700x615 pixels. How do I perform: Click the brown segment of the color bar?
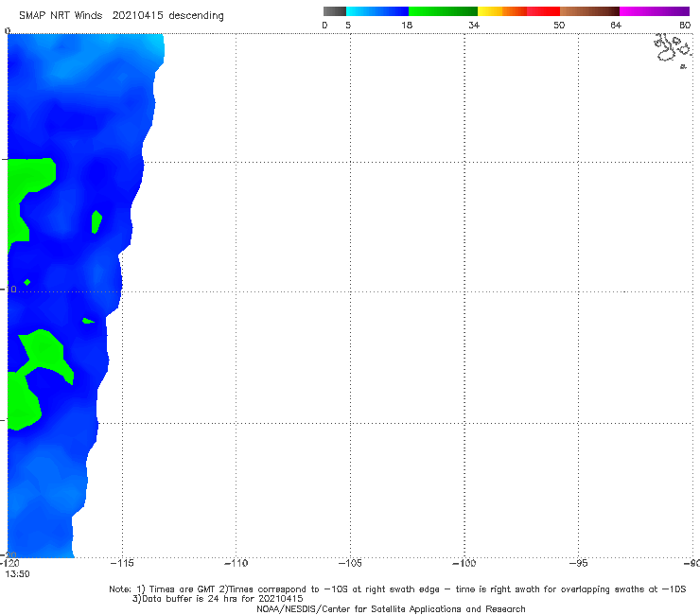click(589, 11)
